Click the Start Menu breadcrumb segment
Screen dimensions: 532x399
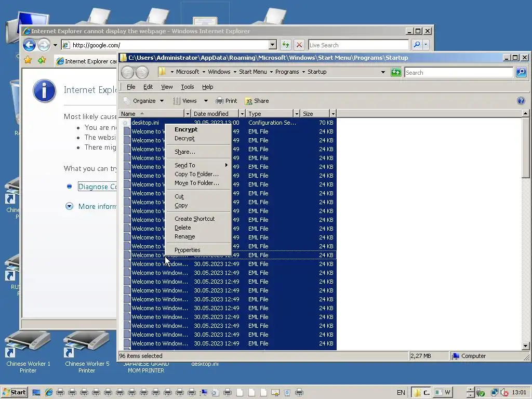pos(253,72)
